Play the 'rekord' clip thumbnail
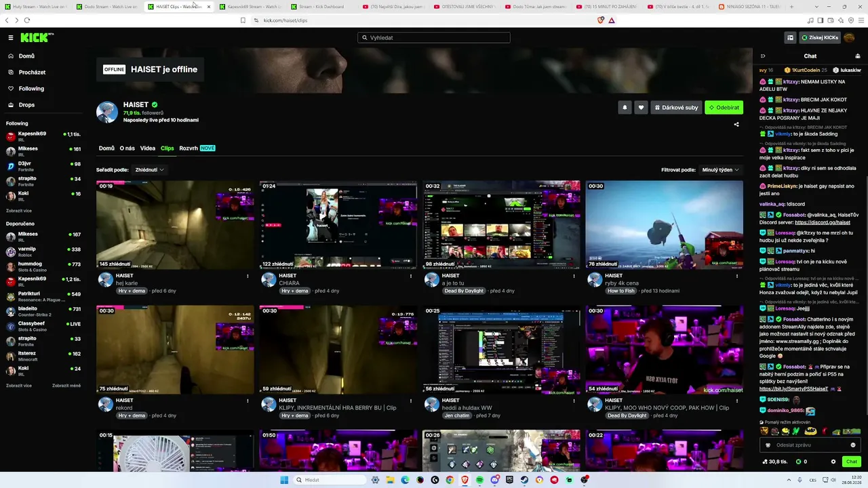The height and width of the screenshot is (488, 868). pos(175,349)
